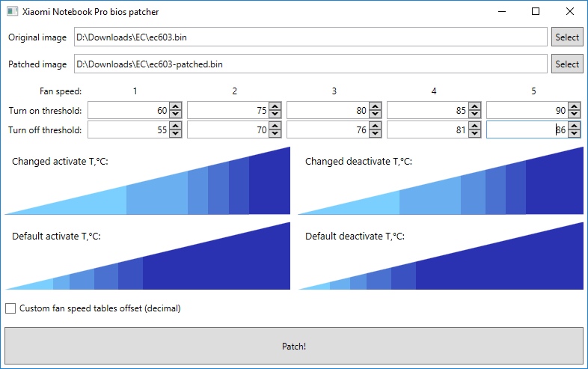Click turn off threshold field showing 81
Screen dimensions: 588x369
coord(428,130)
